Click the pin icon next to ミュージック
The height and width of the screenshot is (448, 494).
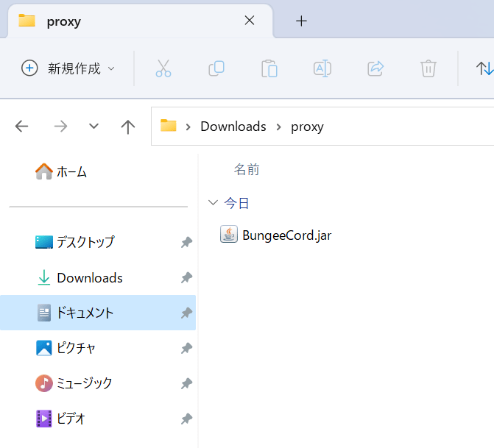[x=186, y=384]
